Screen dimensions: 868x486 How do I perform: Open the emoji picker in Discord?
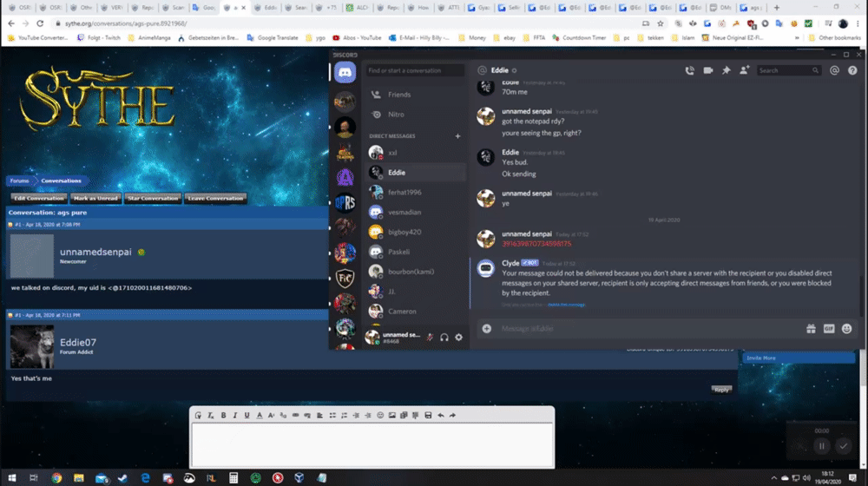(846, 329)
